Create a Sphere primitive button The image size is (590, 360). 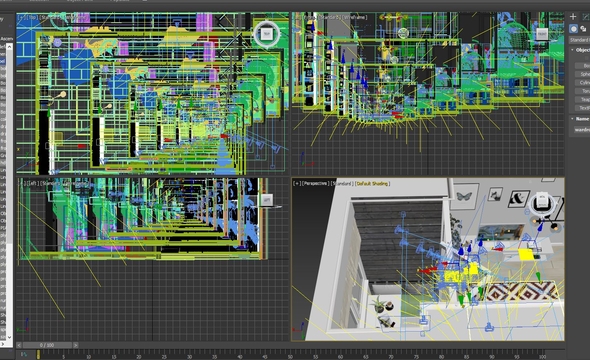(583, 74)
